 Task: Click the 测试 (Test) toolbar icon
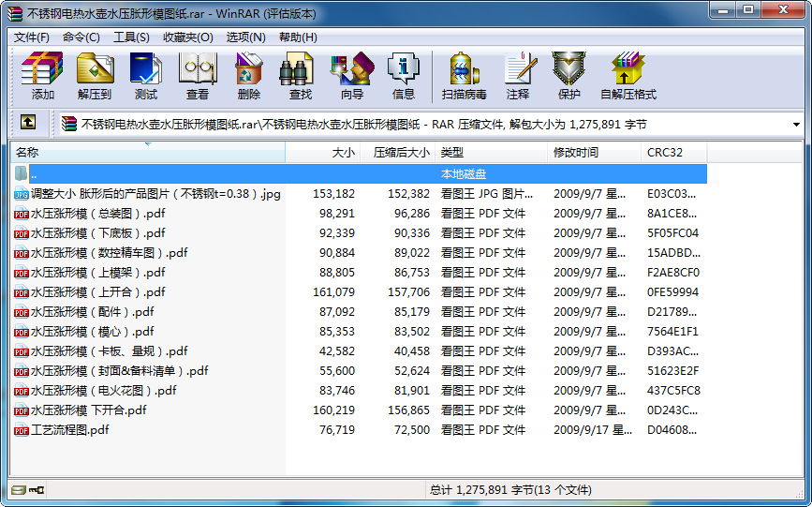(145, 67)
